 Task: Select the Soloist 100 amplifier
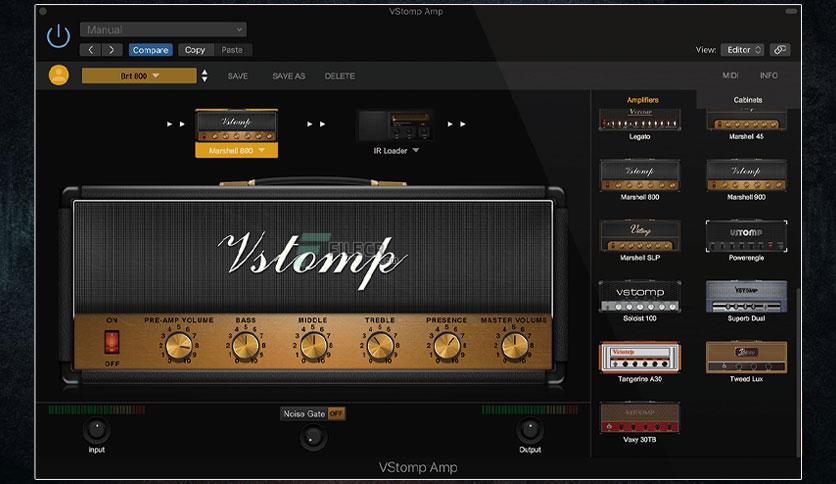[640, 296]
